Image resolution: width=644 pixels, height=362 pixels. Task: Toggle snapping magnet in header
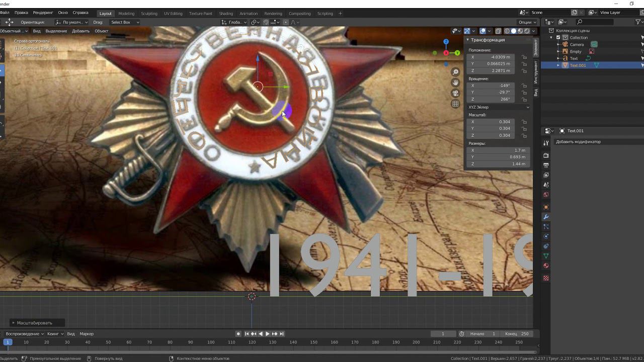(x=266, y=22)
